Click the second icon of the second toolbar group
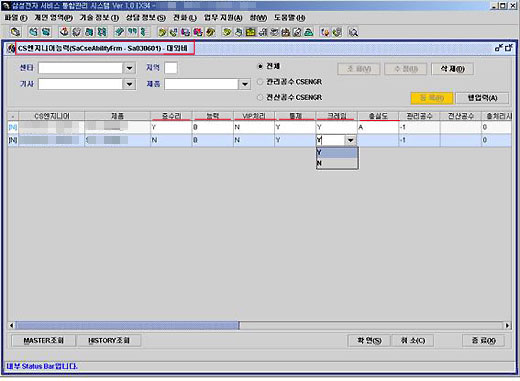Screen dimensions: 520x381 [46, 32]
